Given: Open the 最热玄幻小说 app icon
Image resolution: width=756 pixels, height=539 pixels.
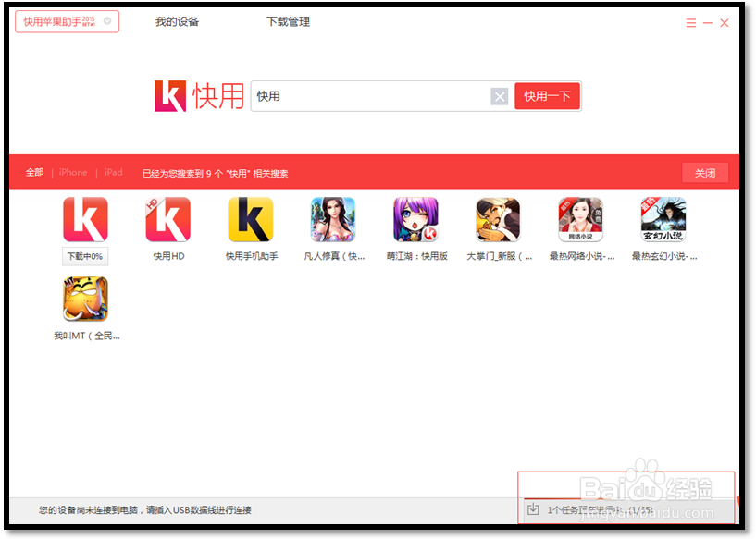Looking at the screenshot, I should 662,220.
